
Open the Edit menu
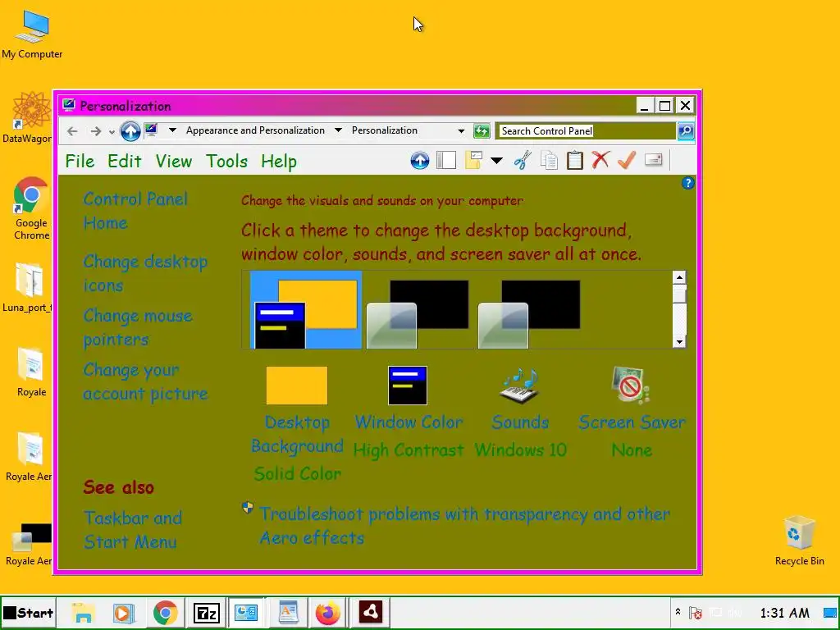pos(125,161)
